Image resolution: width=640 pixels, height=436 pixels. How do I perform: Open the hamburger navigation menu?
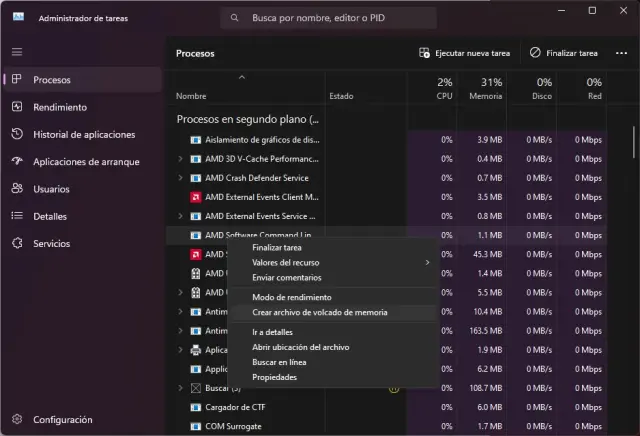(17, 51)
